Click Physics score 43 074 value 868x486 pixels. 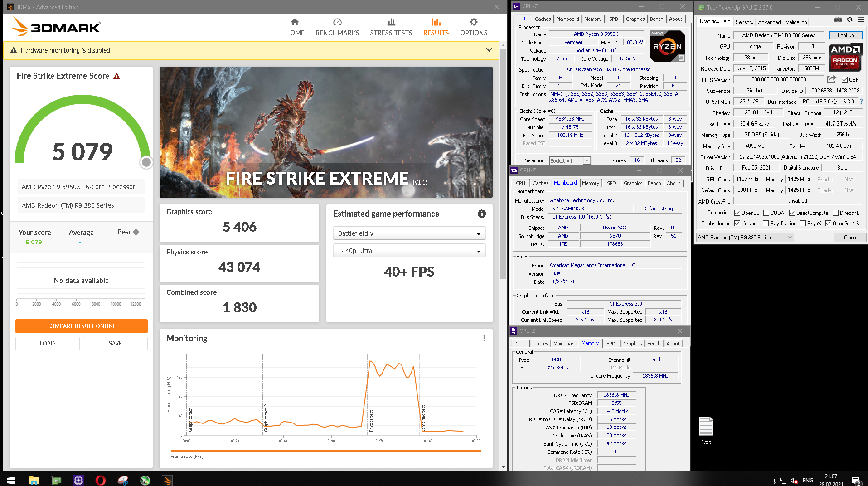(x=239, y=267)
